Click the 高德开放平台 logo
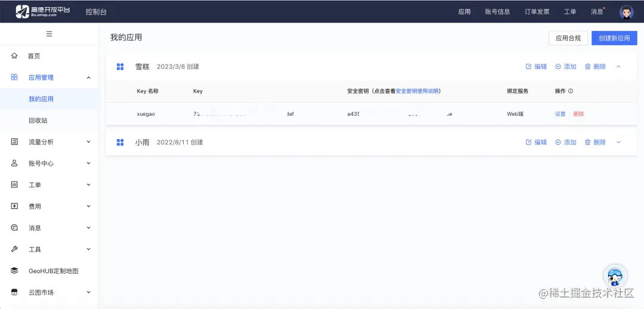 point(43,11)
